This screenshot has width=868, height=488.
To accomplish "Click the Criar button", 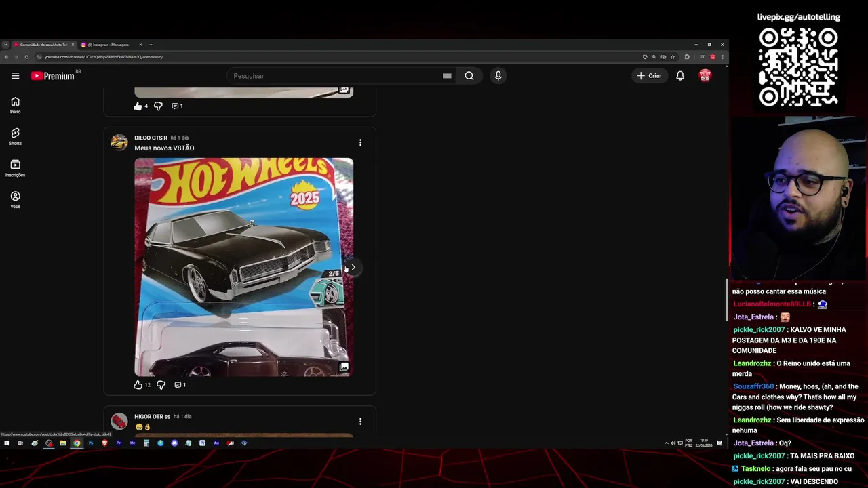I will tap(649, 76).
